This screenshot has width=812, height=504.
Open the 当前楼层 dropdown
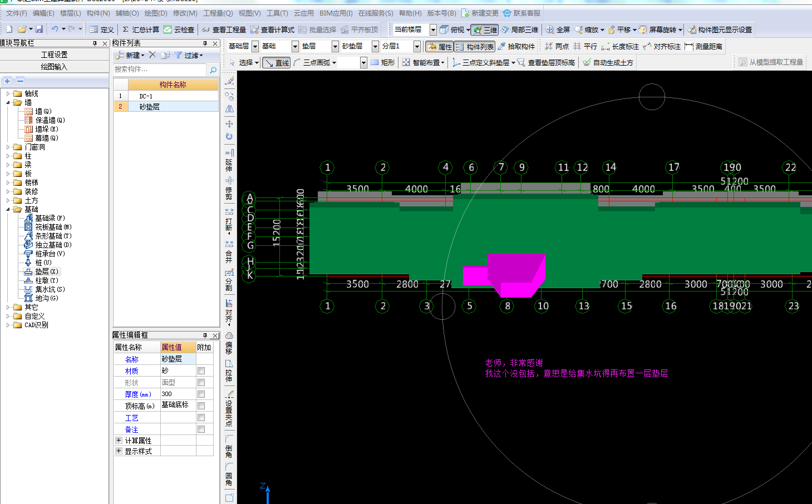click(433, 29)
